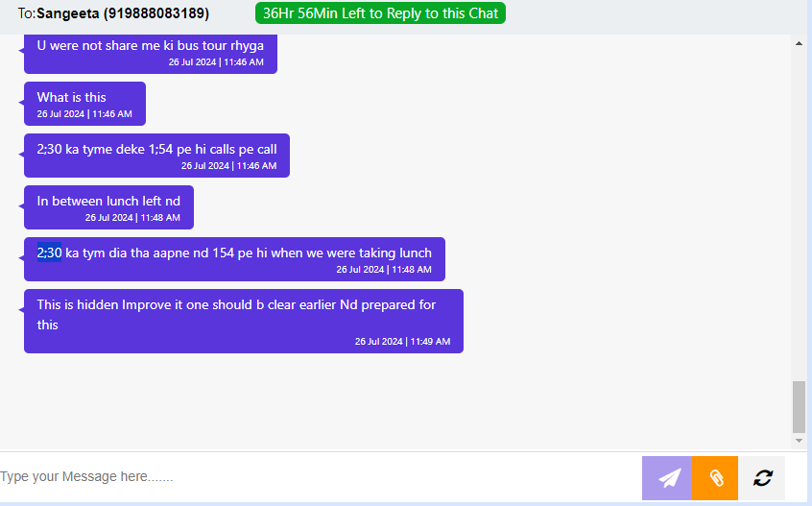Click the "taking lunch" message bubble
The image size is (812, 506).
tap(234, 259)
